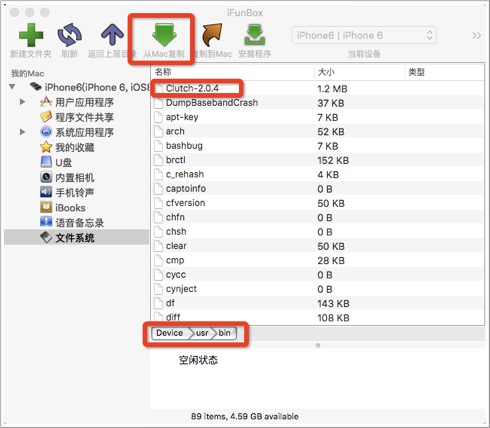Click the Device segment in the path bar
This screenshot has height=428, width=490.
tap(169, 333)
